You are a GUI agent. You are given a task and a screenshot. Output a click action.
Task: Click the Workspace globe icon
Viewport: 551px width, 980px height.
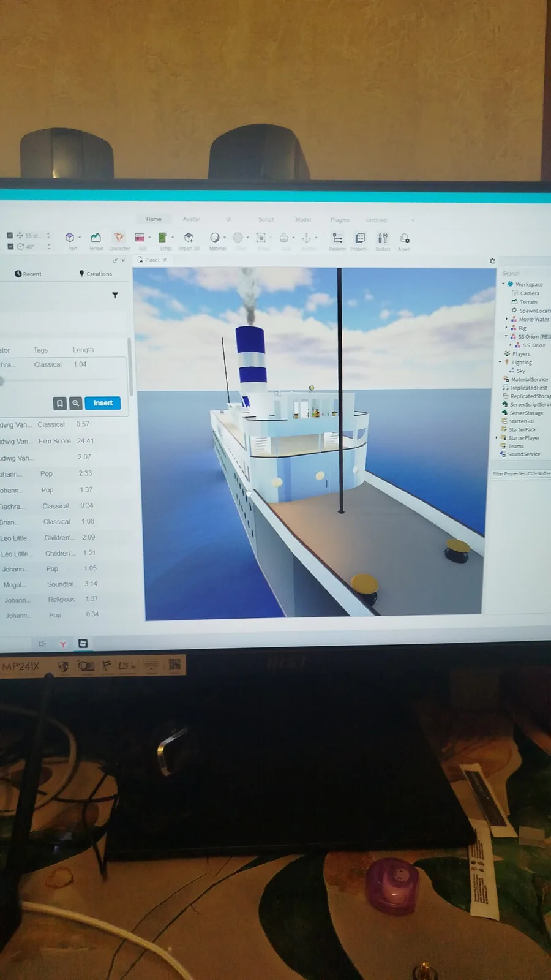[511, 284]
